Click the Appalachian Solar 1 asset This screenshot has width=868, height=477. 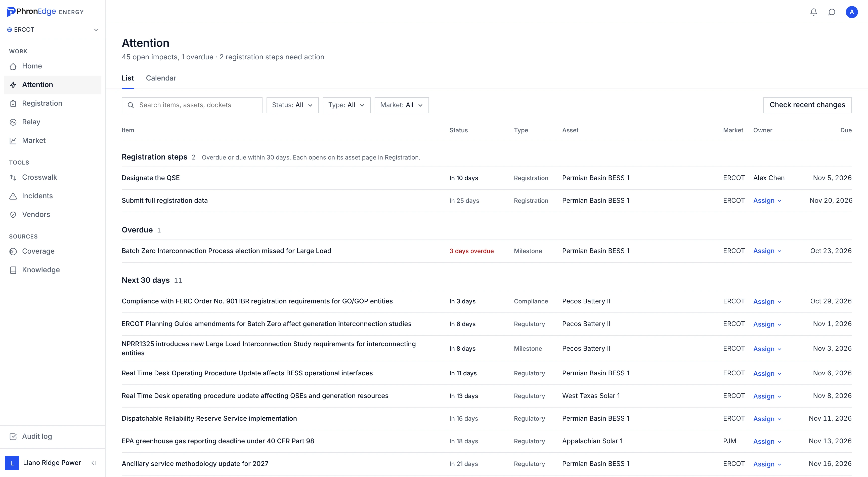click(x=592, y=441)
